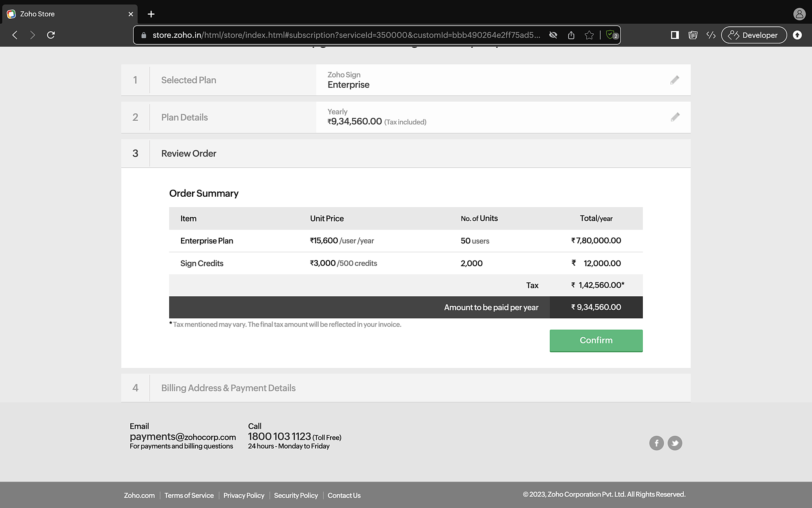Open Terms of Service link

189,495
